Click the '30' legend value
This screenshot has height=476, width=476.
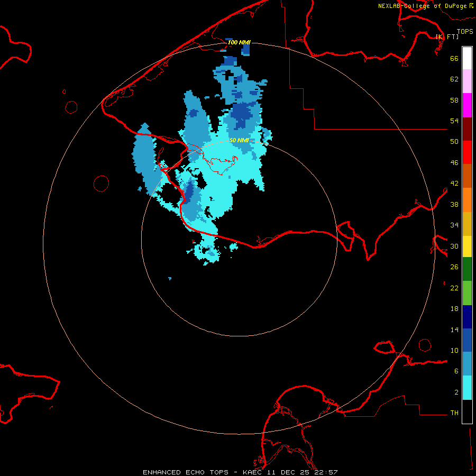click(454, 246)
